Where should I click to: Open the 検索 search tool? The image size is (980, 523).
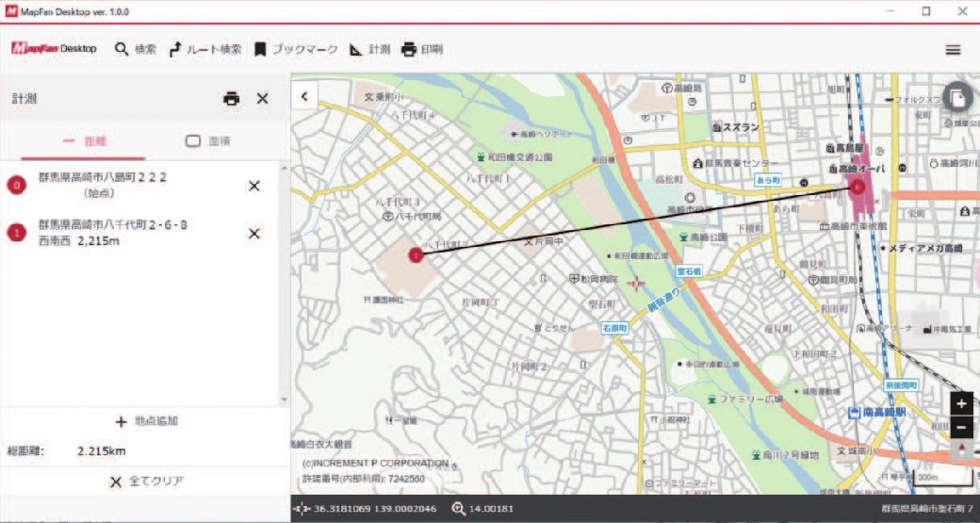[135, 49]
